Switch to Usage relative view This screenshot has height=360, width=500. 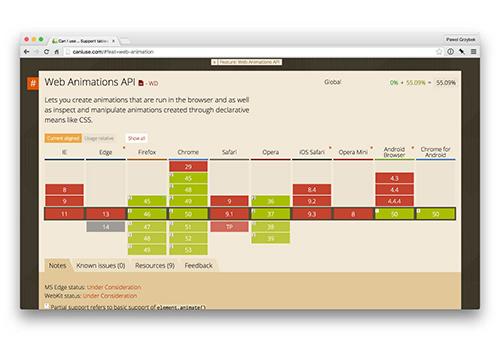tap(99, 138)
